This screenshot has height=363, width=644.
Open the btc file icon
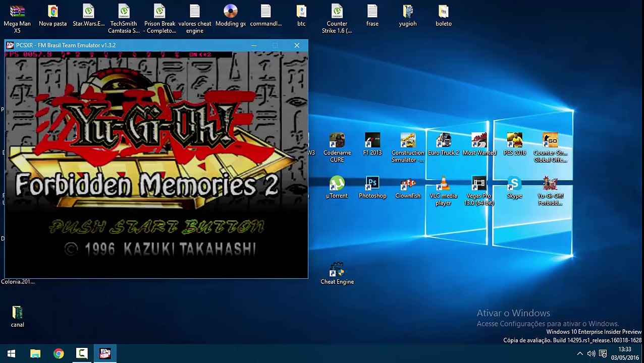coord(301,11)
